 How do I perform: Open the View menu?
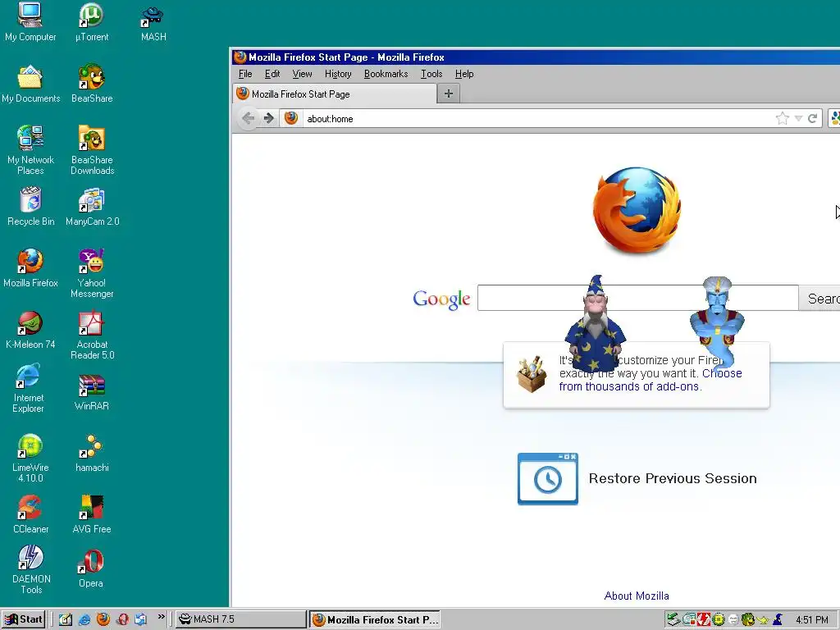pos(302,74)
